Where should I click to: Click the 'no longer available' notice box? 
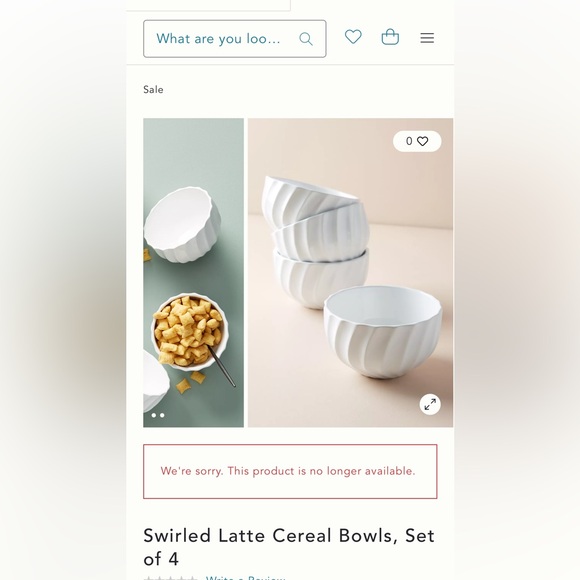pos(290,472)
